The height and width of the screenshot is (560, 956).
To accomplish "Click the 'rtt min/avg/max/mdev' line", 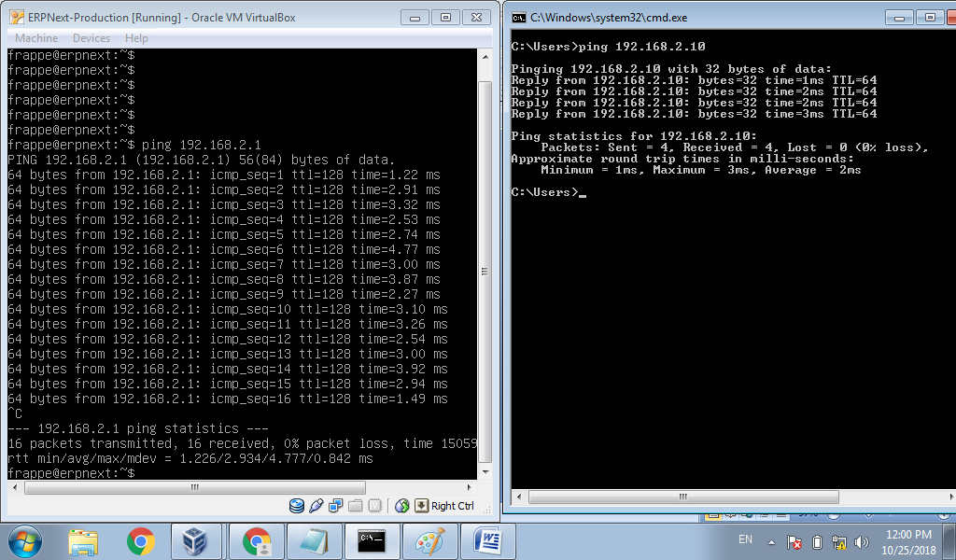I will (x=190, y=459).
